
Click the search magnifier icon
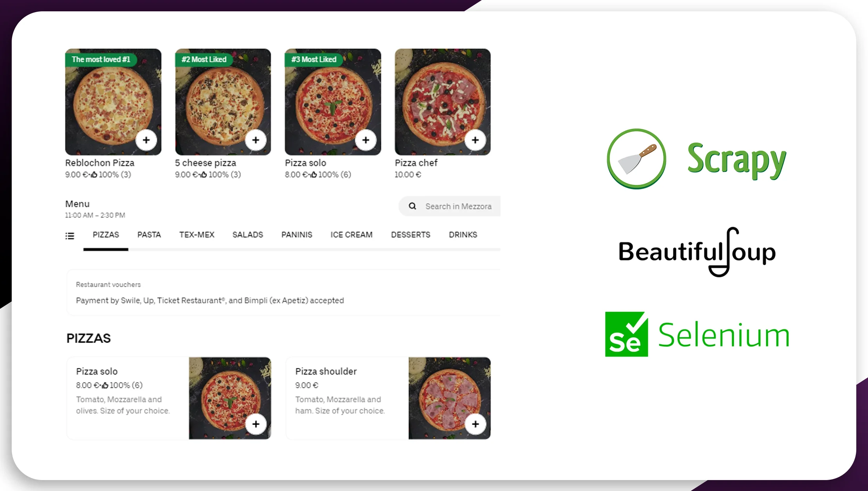coord(413,206)
